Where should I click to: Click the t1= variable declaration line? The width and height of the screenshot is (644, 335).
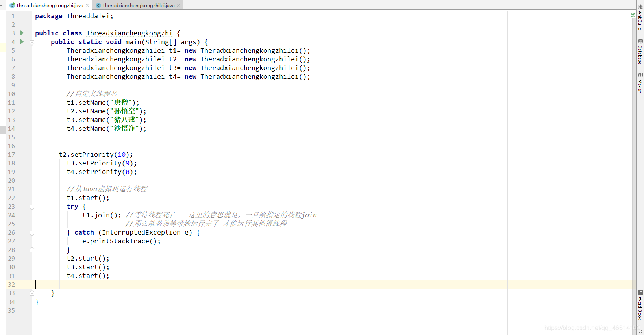click(188, 50)
